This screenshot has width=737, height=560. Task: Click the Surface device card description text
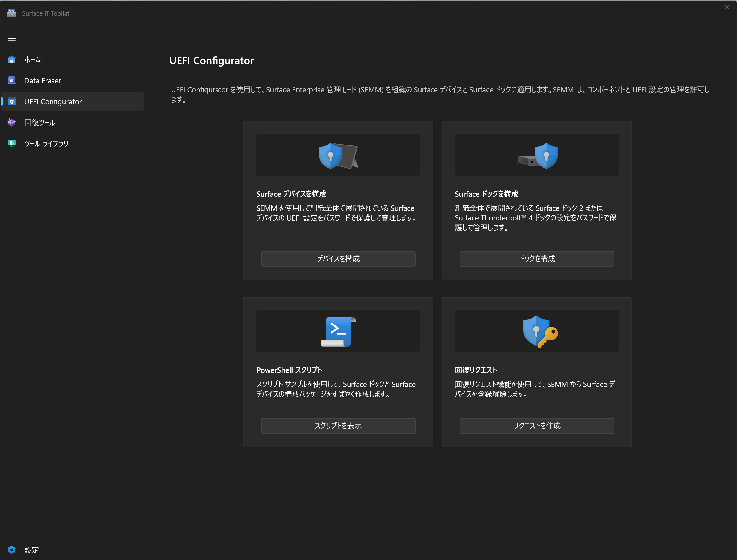click(x=336, y=213)
